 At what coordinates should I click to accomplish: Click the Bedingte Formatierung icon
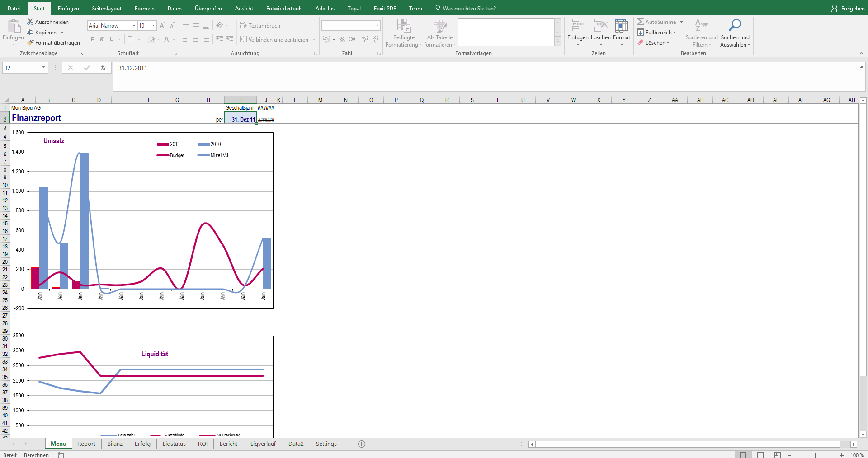tap(403, 26)
